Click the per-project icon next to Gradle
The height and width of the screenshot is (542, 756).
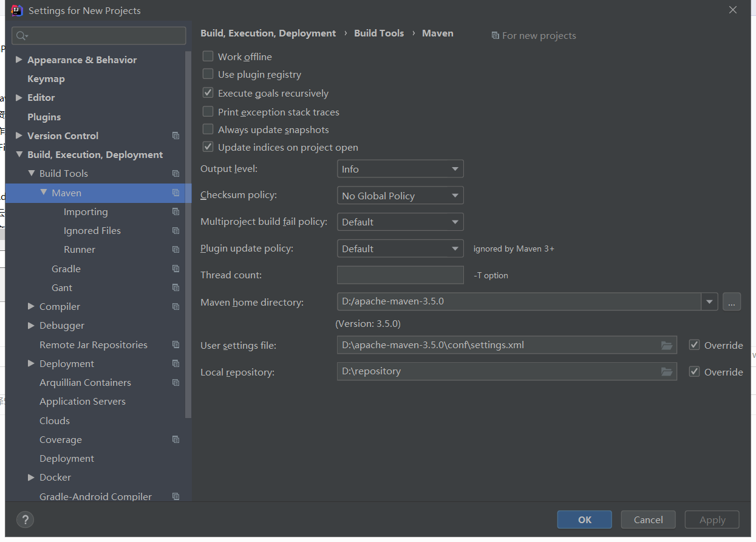175,269
